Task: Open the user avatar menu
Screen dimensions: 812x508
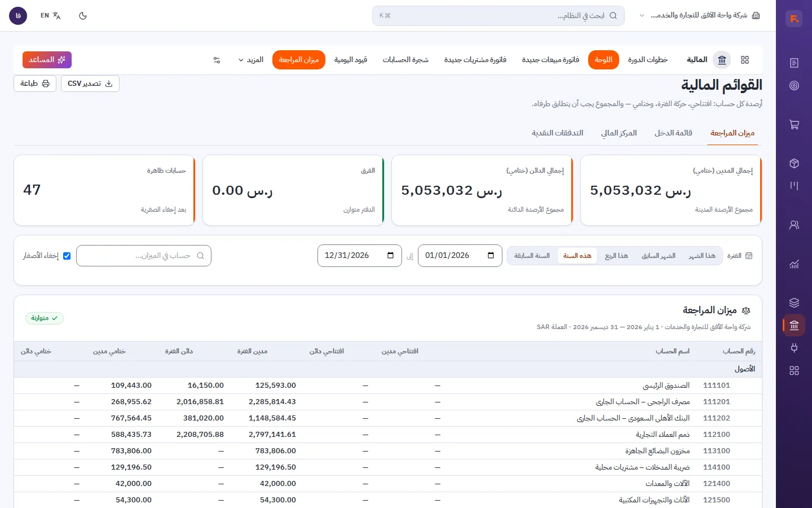Action: 18,16
